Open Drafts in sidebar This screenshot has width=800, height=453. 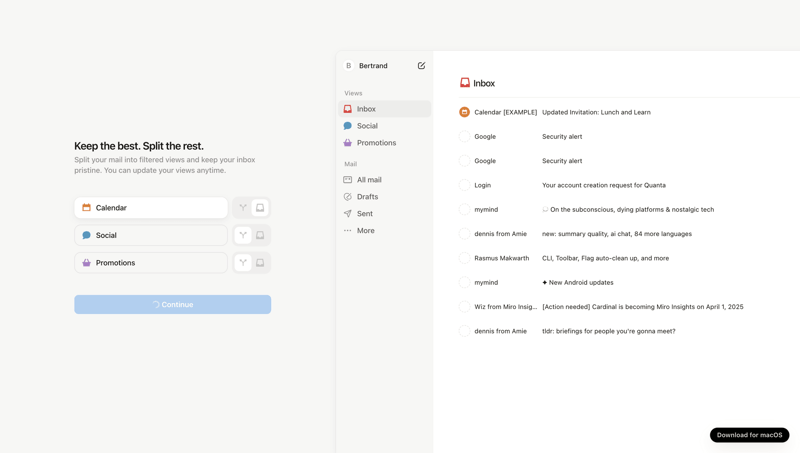pos(385,196)
